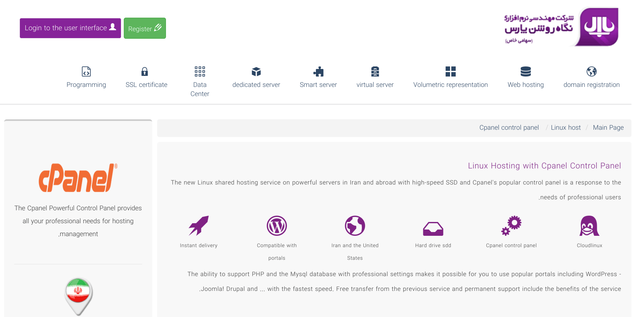Click the Hard drive sdd label

point(433,246)
